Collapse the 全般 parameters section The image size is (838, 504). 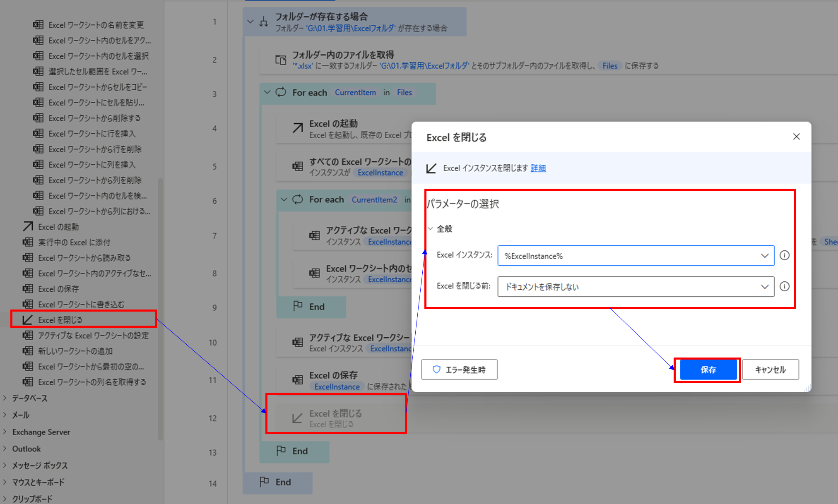click(431, 228)
